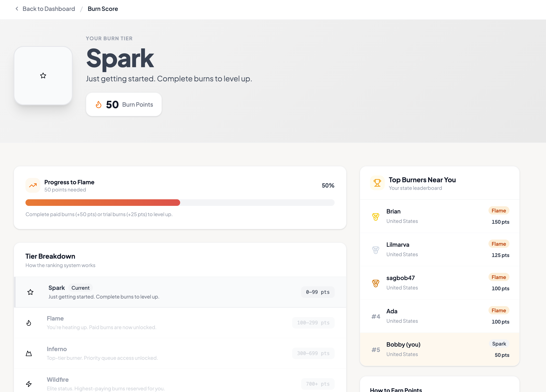Click the trophy icon in Top Burners
The height and width of the screenshot is (392, 546).
tap(377, 183)
